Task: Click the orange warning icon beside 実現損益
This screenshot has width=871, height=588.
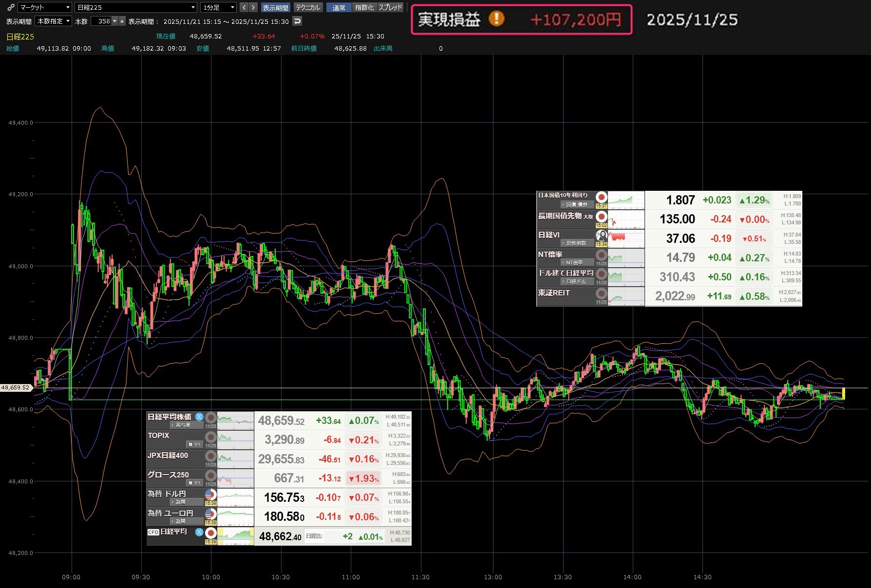Action: [496, 19]
